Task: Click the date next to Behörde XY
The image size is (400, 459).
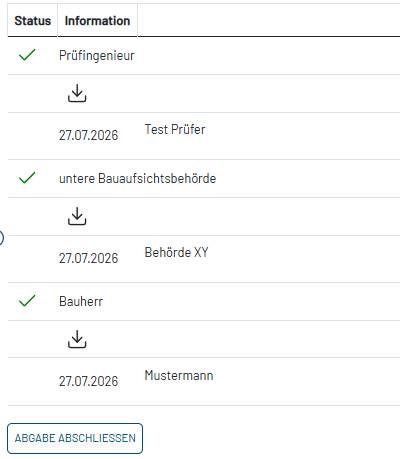Action: [x=88, y=258]
